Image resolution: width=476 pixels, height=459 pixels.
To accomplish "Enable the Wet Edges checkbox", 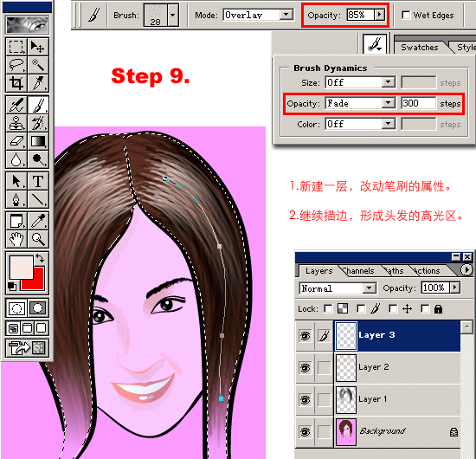I will pyautogui.click(x=406, y=15).
